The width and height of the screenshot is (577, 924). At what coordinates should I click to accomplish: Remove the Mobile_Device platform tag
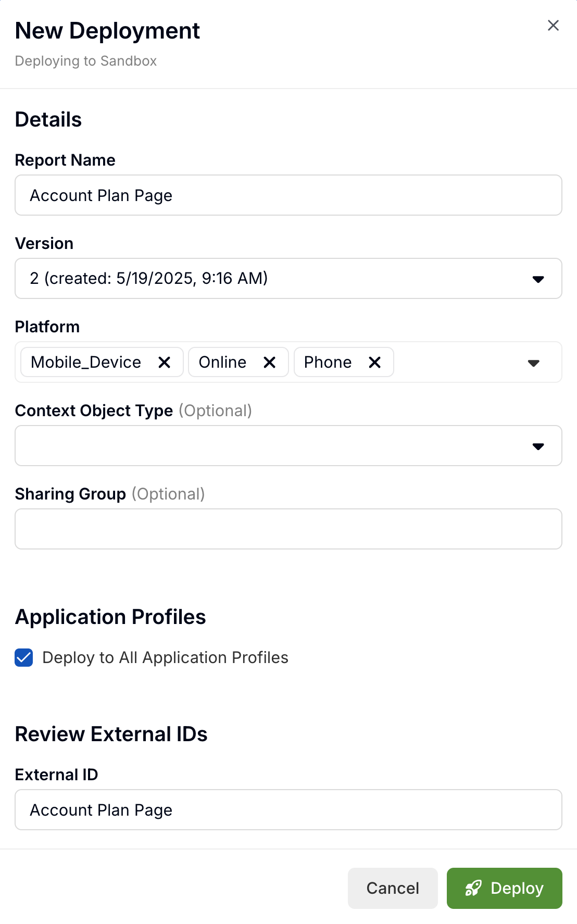click(164, 362)
